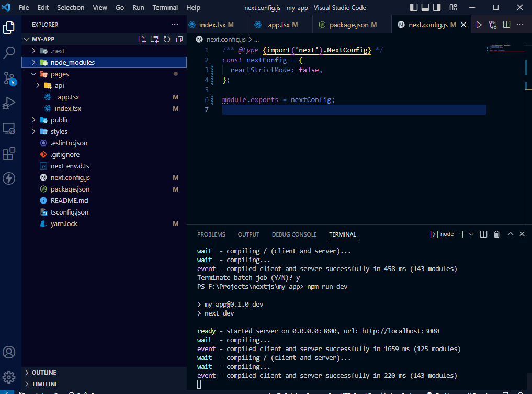
Task: Open yarn.lock in the file tree
Action: pos(104,223)
